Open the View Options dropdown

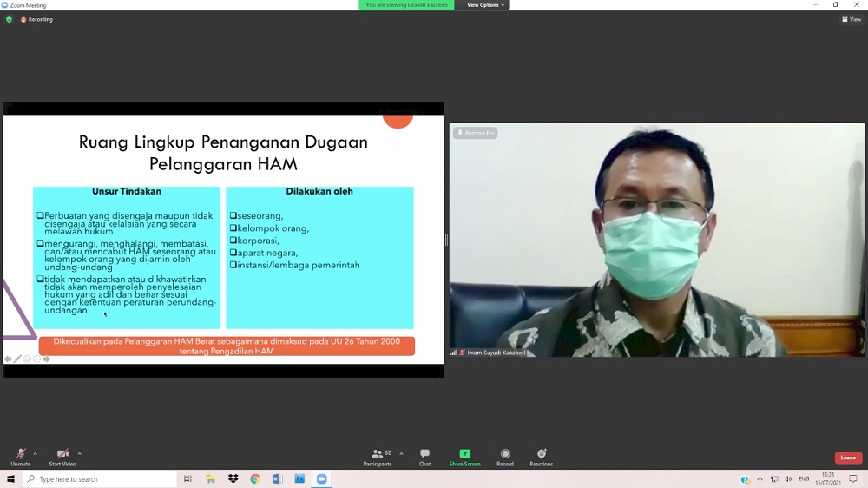pos(484,5)
